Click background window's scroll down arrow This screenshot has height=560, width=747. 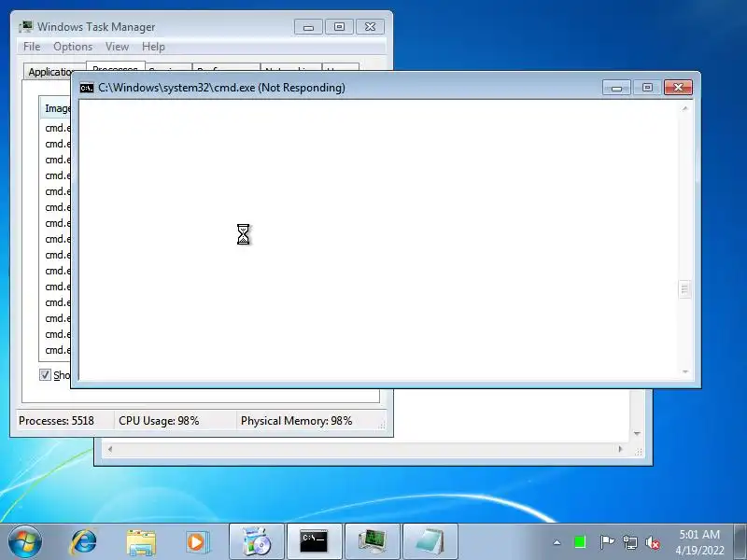coord(637,434)
